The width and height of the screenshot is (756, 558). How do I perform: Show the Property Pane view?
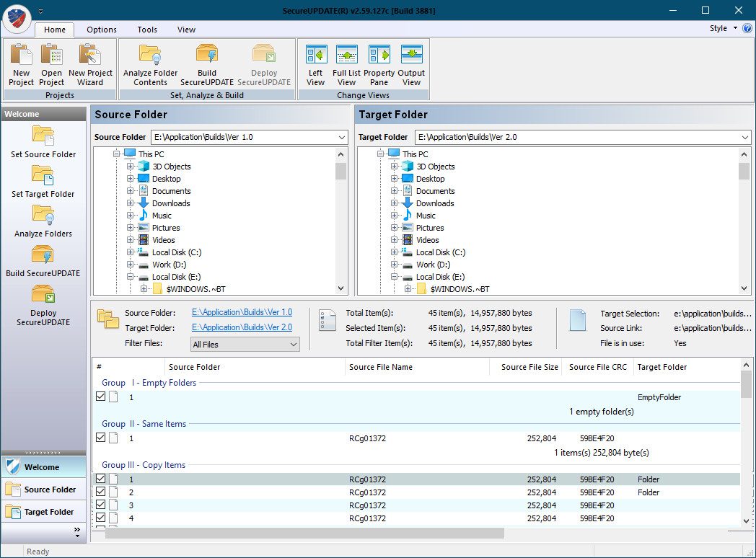tap(379, 65)
